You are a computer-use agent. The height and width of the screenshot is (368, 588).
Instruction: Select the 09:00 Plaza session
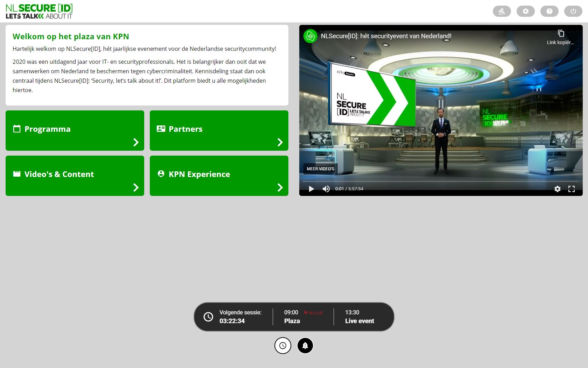pos(303,317)
